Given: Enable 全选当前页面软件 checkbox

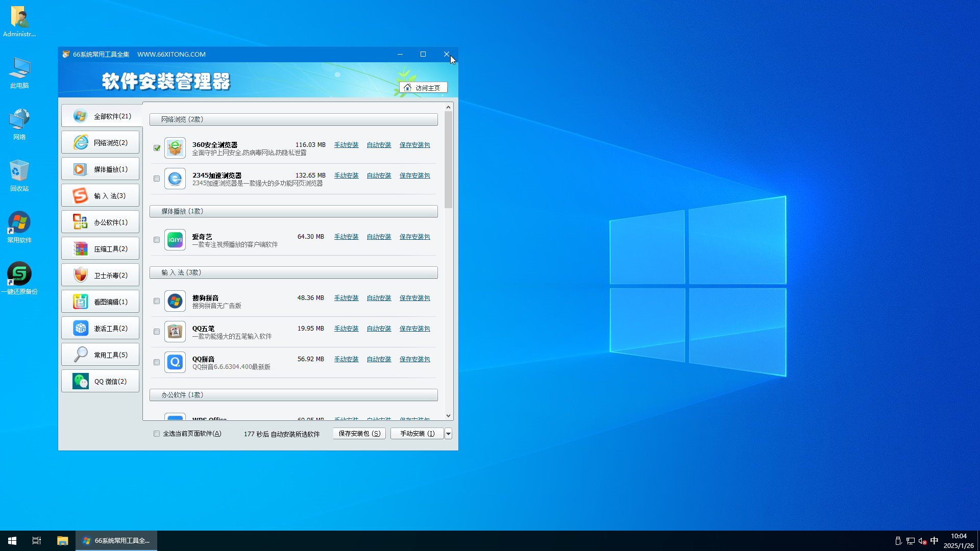Looking at the screenshot, I should pyautogui.click(x=157, y=434).
